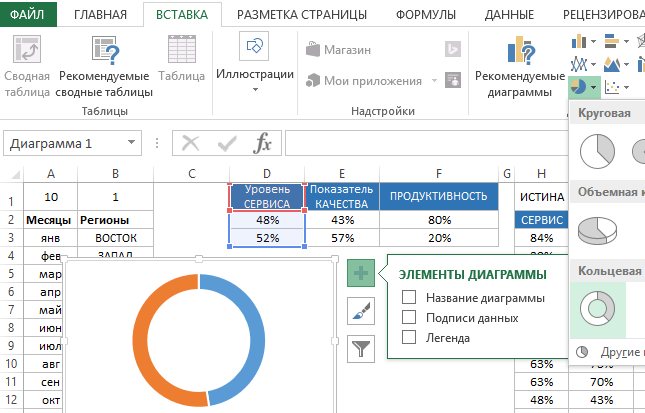Select the Месяцы header cell
Image resolution: width=645 pixels, height=413 pixels.
pyautogui.click(x=51, y=220)
